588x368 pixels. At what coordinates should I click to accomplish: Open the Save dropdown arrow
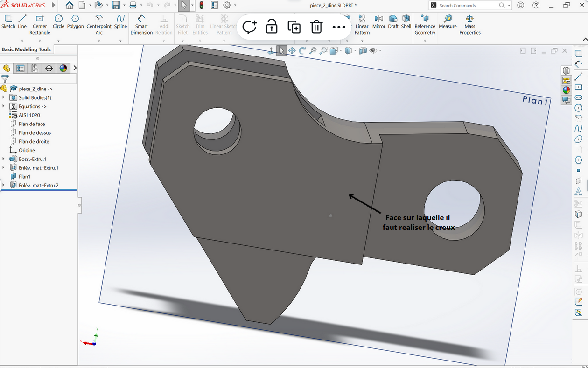tap(124, 5)
